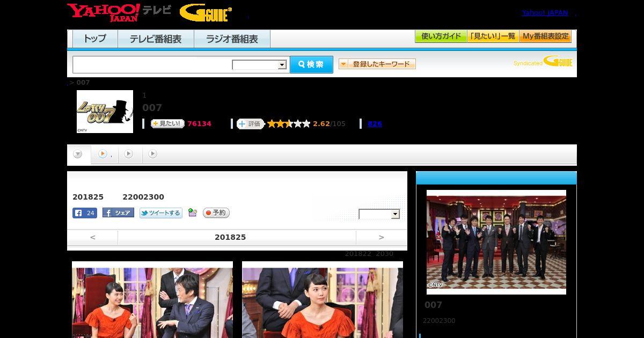Click the 201825 date heading in navigator
This screenshot has height=338, width=644.
(x=230, y=237)
